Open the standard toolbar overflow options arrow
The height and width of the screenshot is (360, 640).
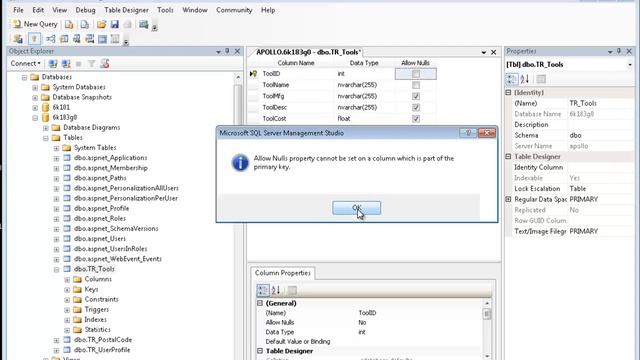click(155, 27)
